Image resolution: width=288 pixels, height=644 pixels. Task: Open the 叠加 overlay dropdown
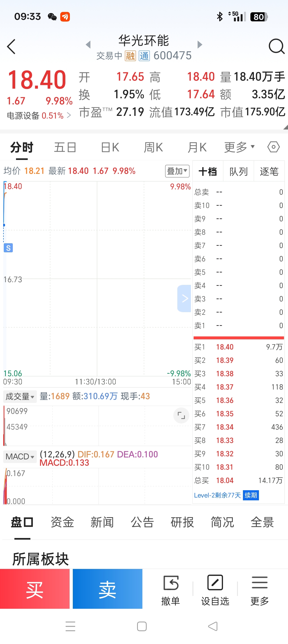[x=177, y=171]
